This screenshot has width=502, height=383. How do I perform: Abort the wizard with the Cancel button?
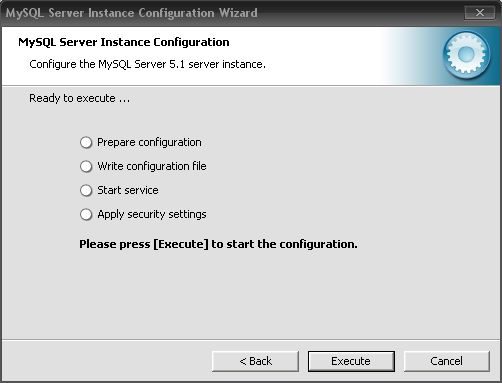(x=447, y=361)
